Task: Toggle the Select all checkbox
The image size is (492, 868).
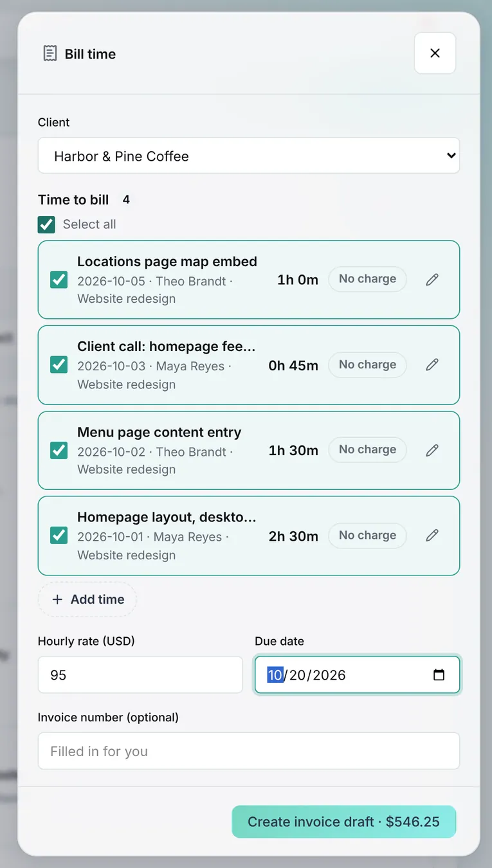Action: coord(46,224)
